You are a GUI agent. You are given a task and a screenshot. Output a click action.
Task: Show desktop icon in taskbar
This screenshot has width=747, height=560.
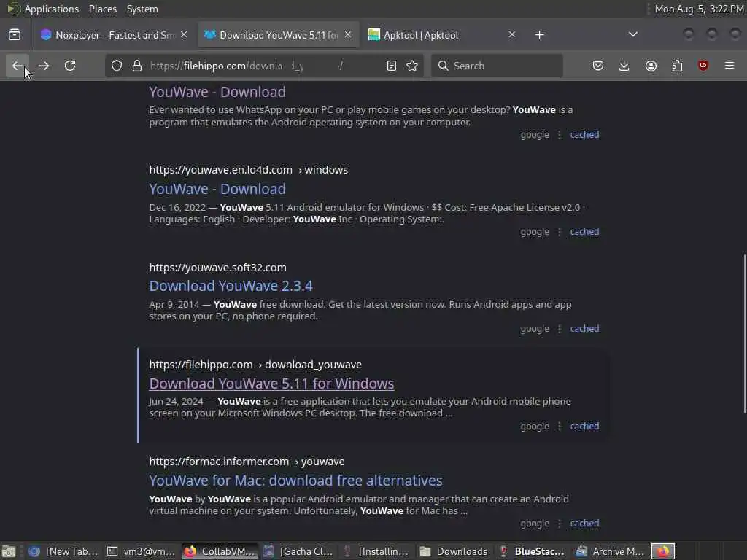coord(9,551)
